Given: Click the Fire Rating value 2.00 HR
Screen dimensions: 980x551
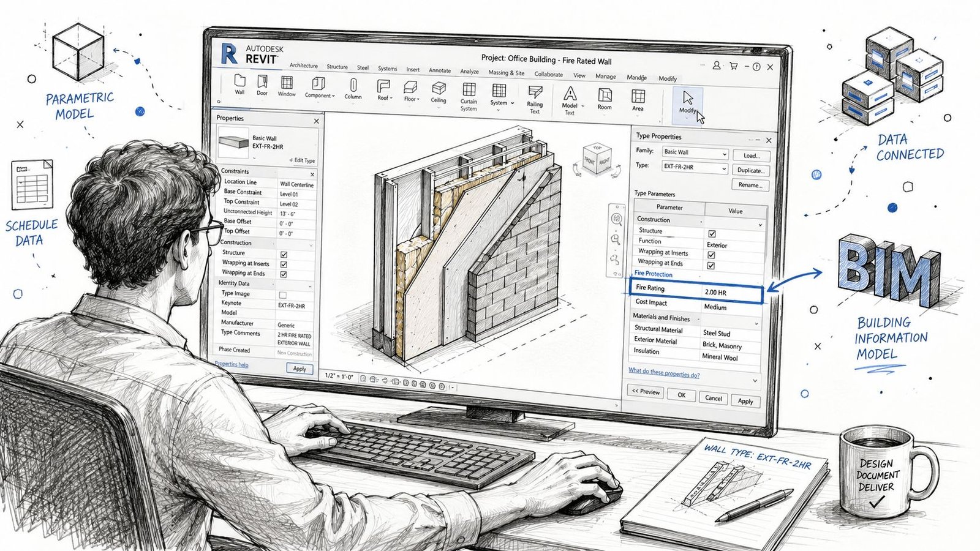Looking at the screenshot, I should pyautogui.click(x=715, y=293).
